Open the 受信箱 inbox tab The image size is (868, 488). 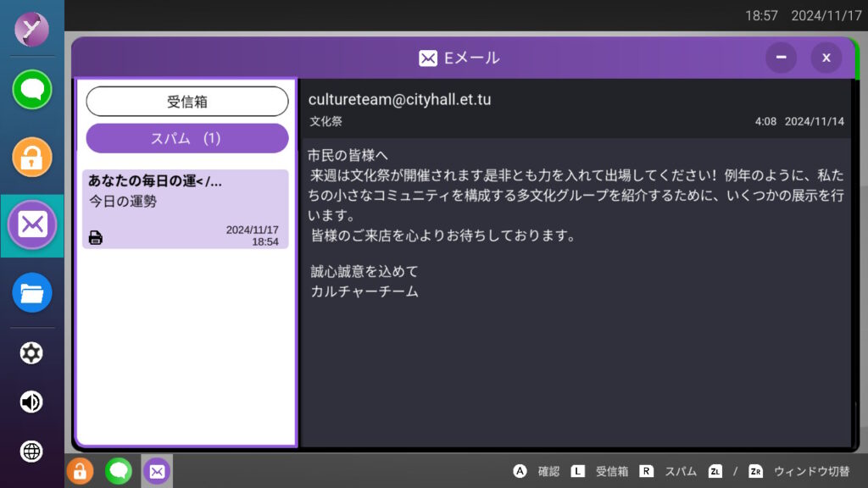pos(187,102)
